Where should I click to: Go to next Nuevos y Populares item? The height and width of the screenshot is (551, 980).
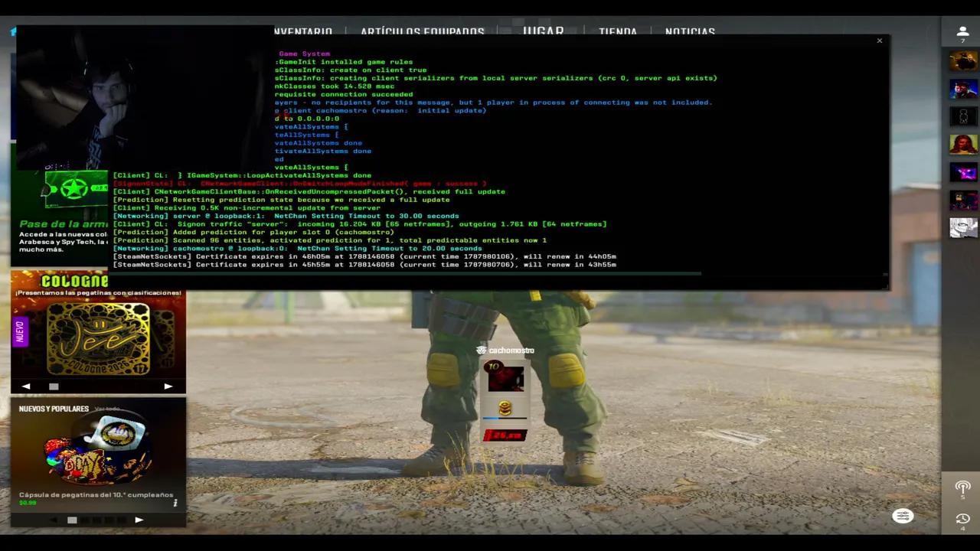(139, 520)
